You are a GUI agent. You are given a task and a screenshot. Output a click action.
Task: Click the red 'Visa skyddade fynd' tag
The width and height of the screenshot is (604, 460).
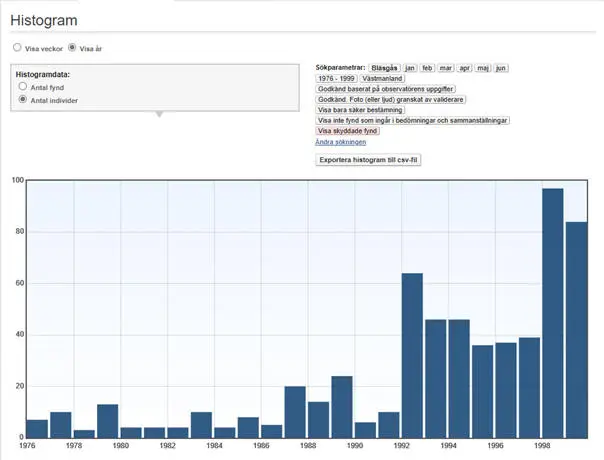click(x=348, y=131)
